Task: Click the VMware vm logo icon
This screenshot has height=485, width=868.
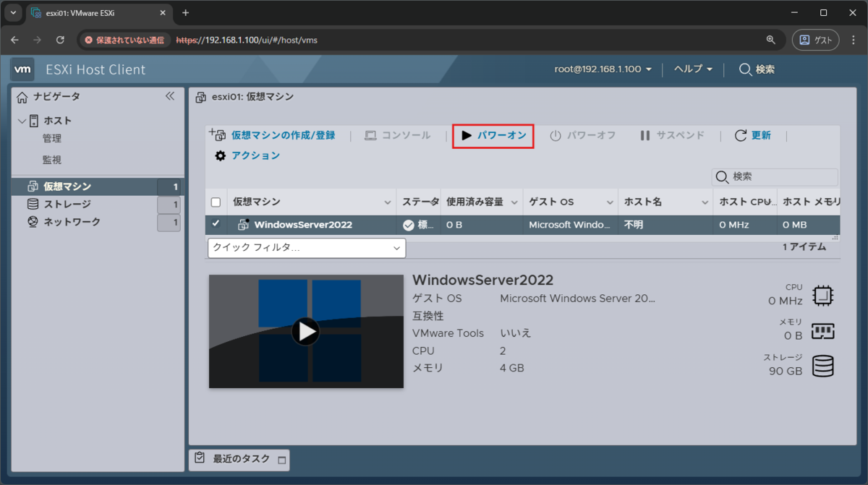Action: (x=23, y=69)
